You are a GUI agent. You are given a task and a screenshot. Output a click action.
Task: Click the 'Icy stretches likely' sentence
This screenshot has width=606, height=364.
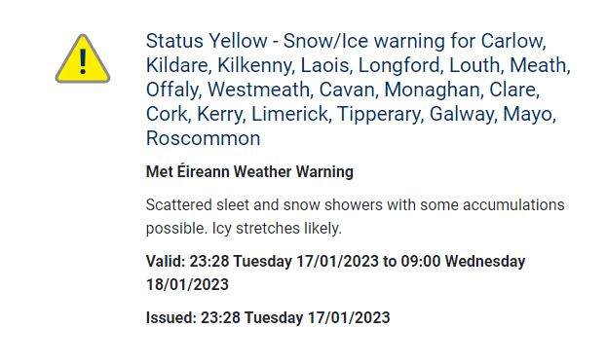tap(277, 229)
